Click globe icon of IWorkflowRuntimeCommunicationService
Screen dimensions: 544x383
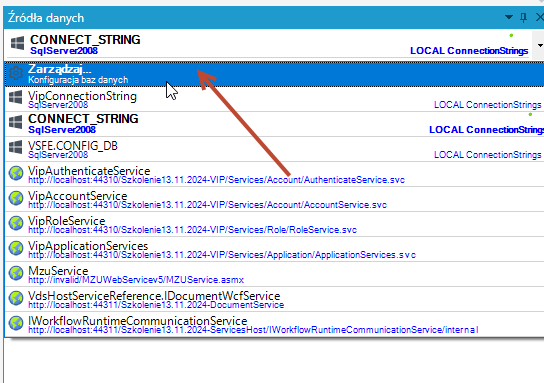coord(16,323)
